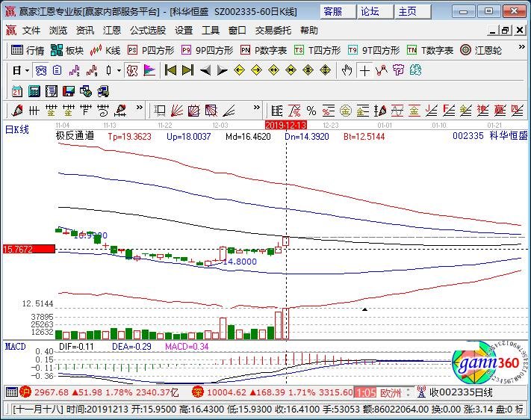The width and height of the screenshot is (531, 420).
Task: Open the 9P四方形 tool
Action: pos(207,51)
